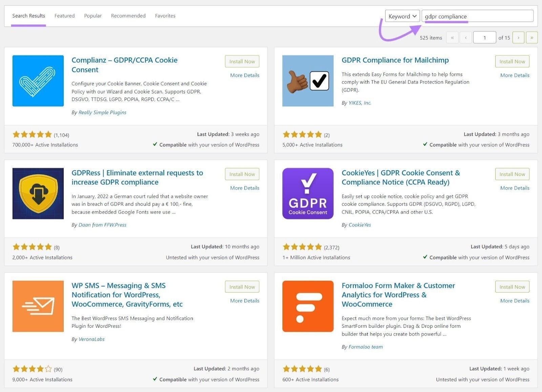Click the WP SMS orange envelope icon
542x392 pixels.
pos(38,306)
